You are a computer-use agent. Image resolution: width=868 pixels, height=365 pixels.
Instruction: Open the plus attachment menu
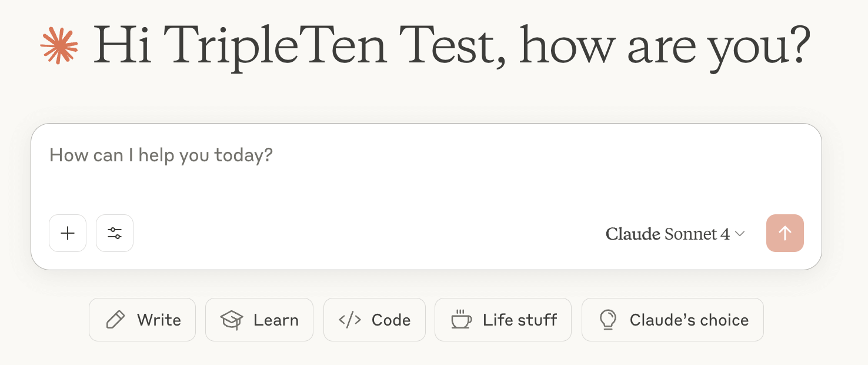pos(68,233)
